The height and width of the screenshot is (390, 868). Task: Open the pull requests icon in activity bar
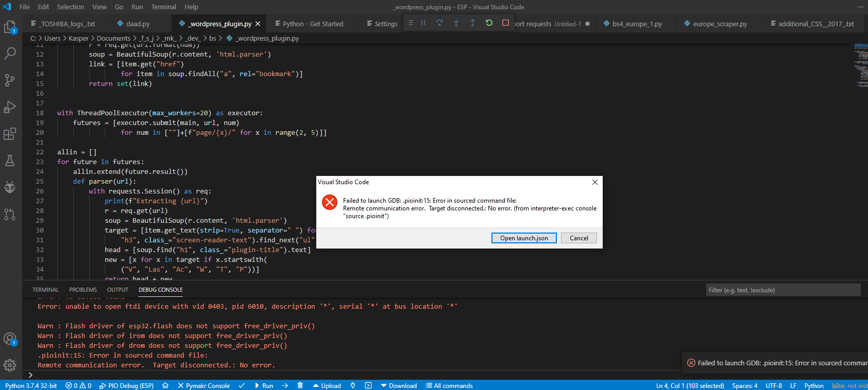(x=10, y=214)
